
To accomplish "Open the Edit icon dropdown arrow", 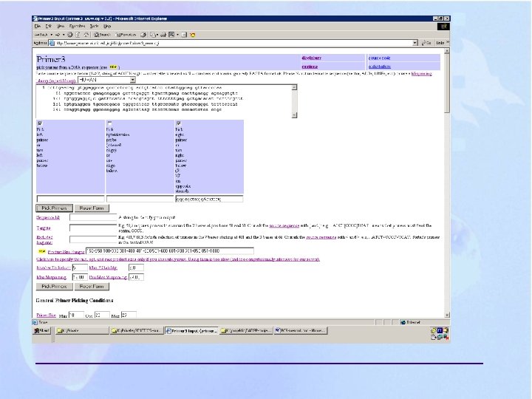I will pyautogui.click(x=177, y=35).
